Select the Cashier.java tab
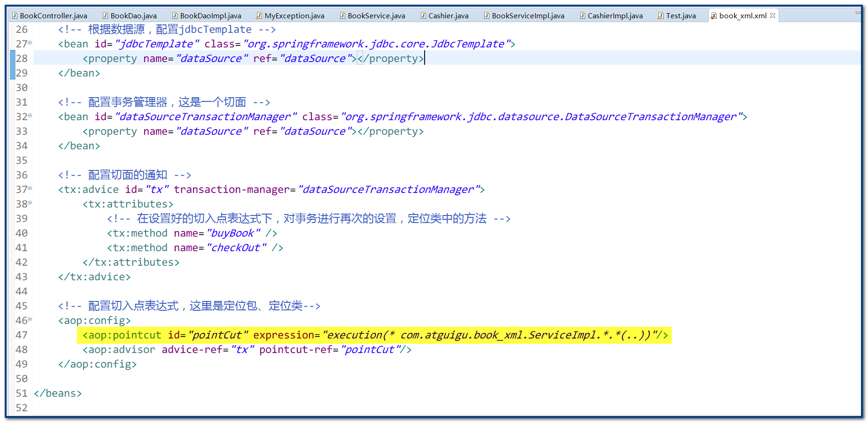Image resolution: width=868 pixels, height=423 pixels. point(444,15)
